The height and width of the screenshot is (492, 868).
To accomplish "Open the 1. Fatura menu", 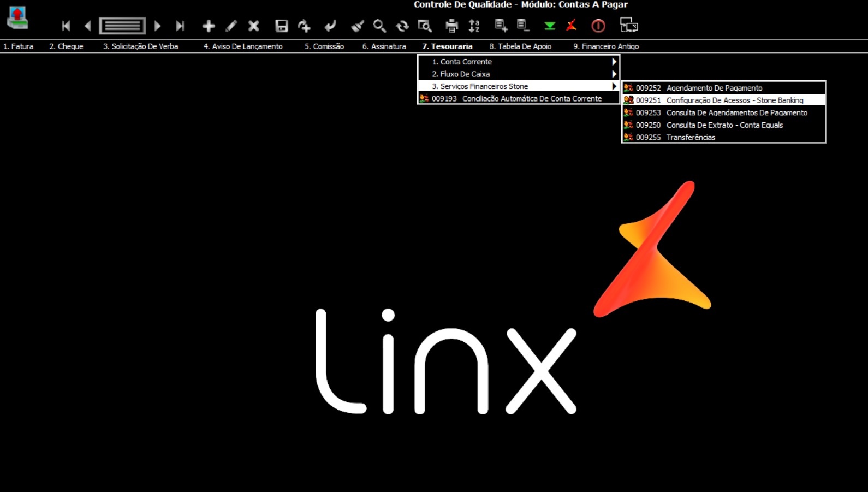I will [x=19, y=46].
